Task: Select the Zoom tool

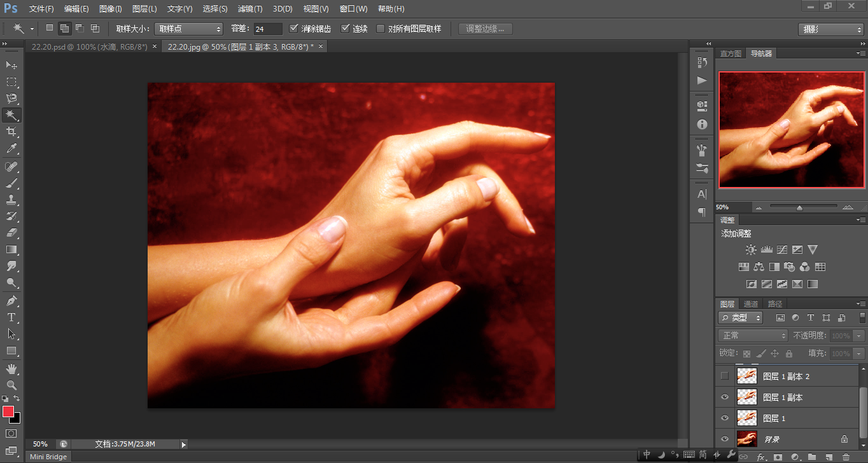Action: coord(11,385)
